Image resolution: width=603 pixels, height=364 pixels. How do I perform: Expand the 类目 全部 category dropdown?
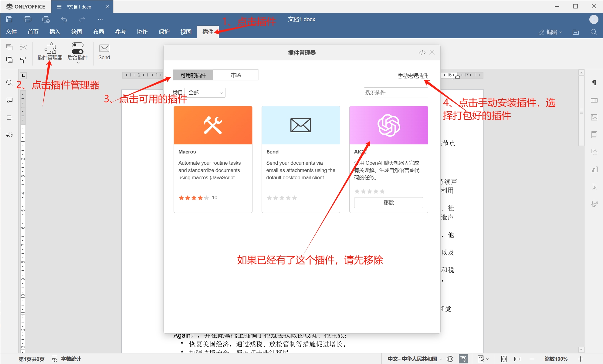205,93
